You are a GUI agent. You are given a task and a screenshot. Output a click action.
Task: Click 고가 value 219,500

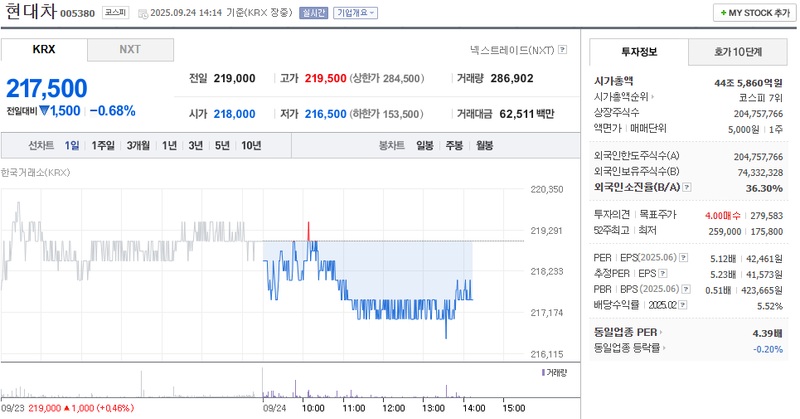coord(326,79)
